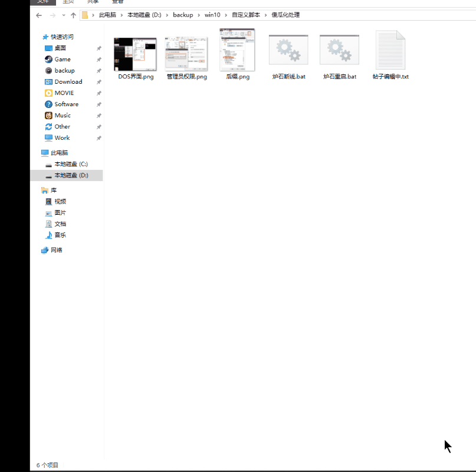This screenshot has width=476, height=472.
Task: Click the Other sync-arrows icon
Action: 48,127
